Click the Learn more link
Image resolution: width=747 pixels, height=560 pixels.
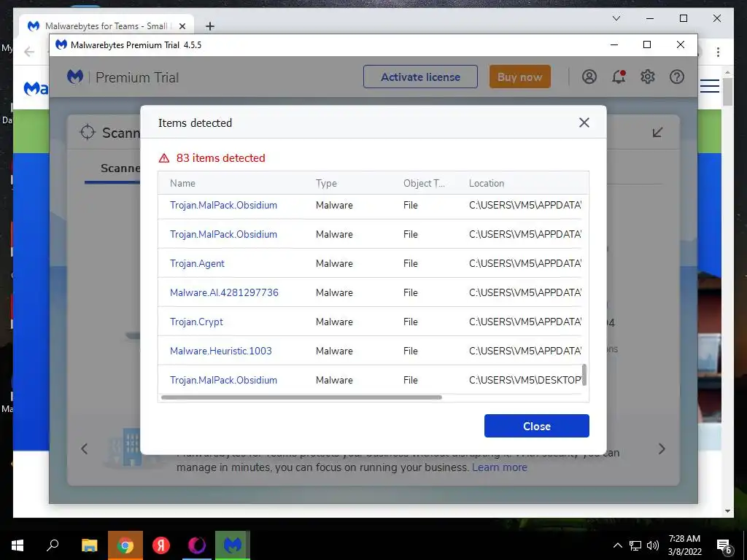499,467
